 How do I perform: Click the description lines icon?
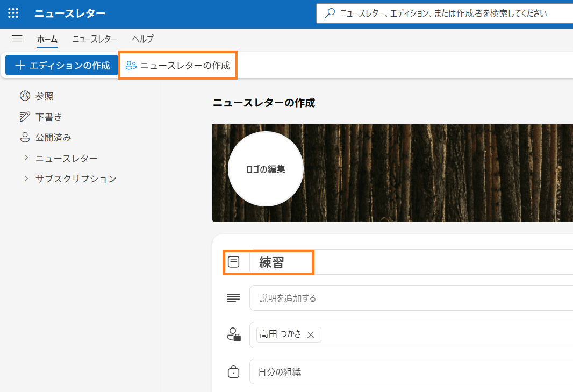point(234,298)
